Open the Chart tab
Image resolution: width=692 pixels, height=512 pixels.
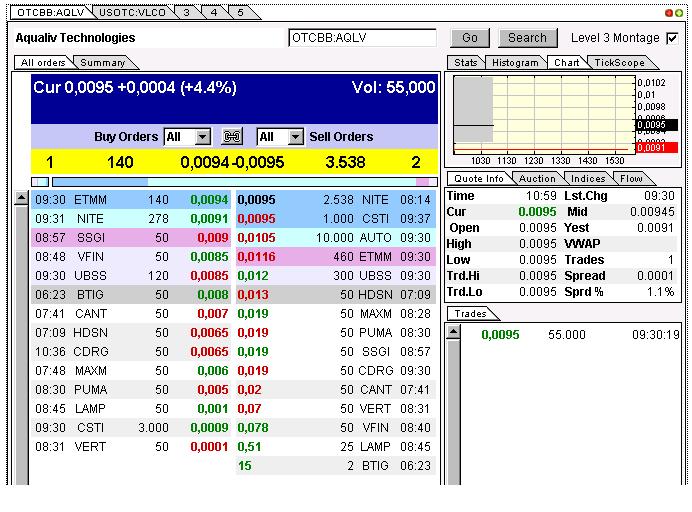(x=567, y=63)
